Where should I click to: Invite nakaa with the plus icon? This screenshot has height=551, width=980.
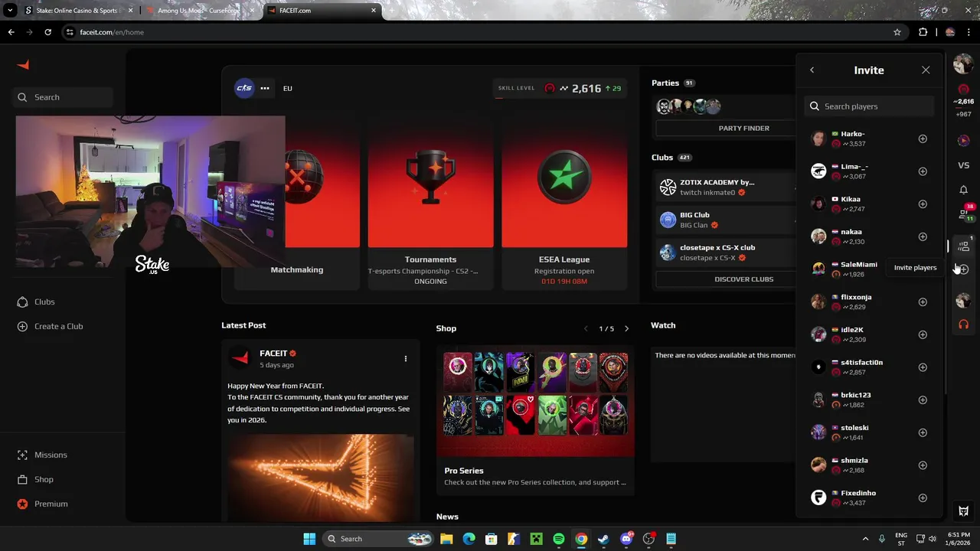[x=923, y=236]
